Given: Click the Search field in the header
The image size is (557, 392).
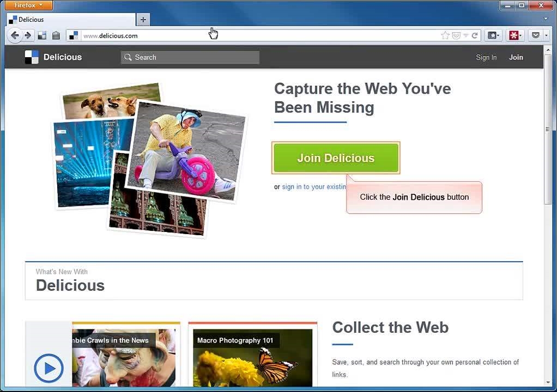Looking at the screenshot, I should pos(190,57).
